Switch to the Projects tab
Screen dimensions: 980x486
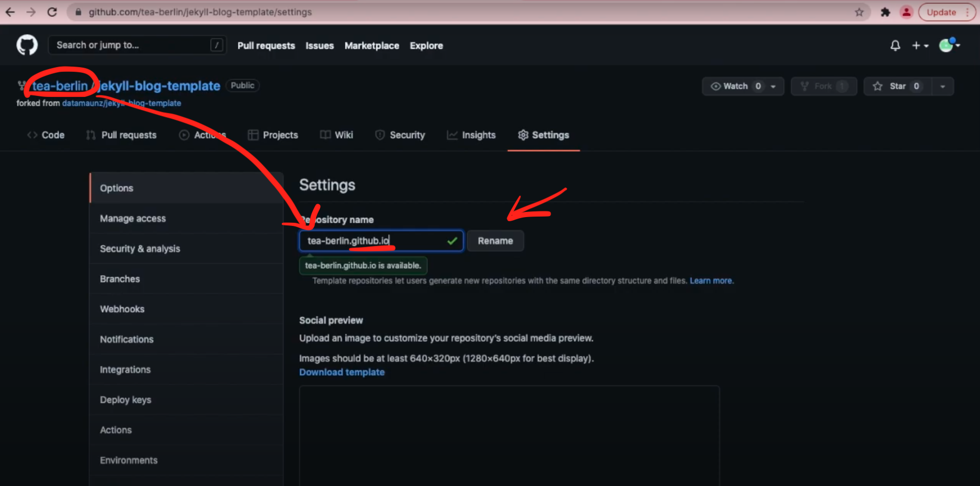(x=273, y=135)
